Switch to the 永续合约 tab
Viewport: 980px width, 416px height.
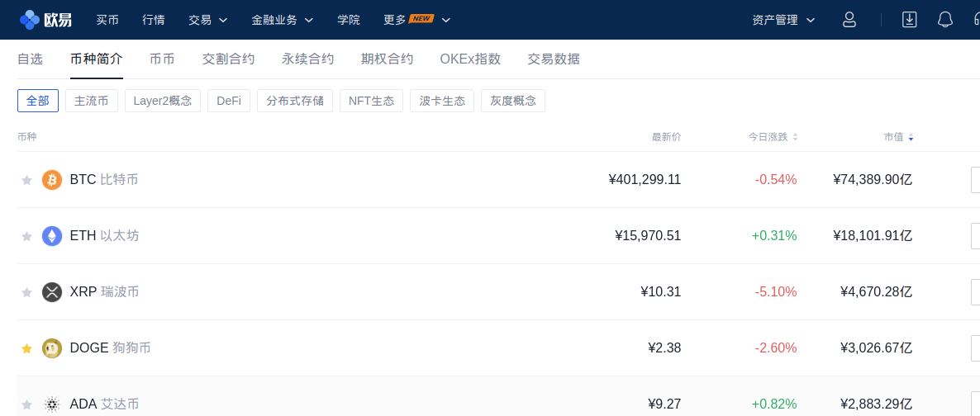pyautogui.click(x=307, y=59)
